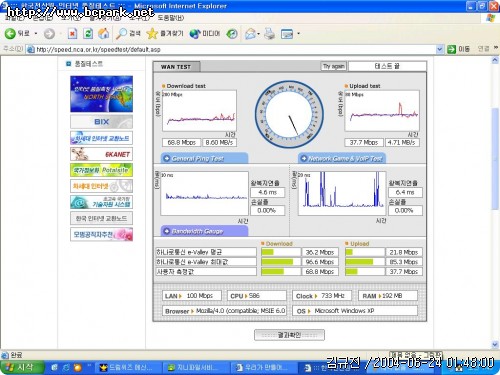Go to the Home page icon

[x=104, y=33]
